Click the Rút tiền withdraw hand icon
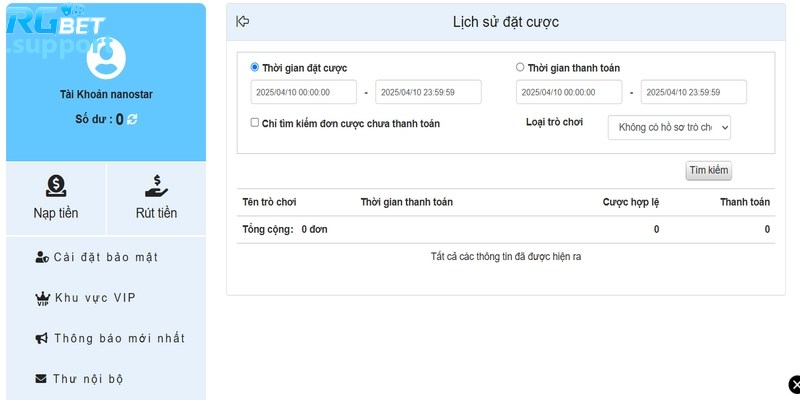 [156, 186]
